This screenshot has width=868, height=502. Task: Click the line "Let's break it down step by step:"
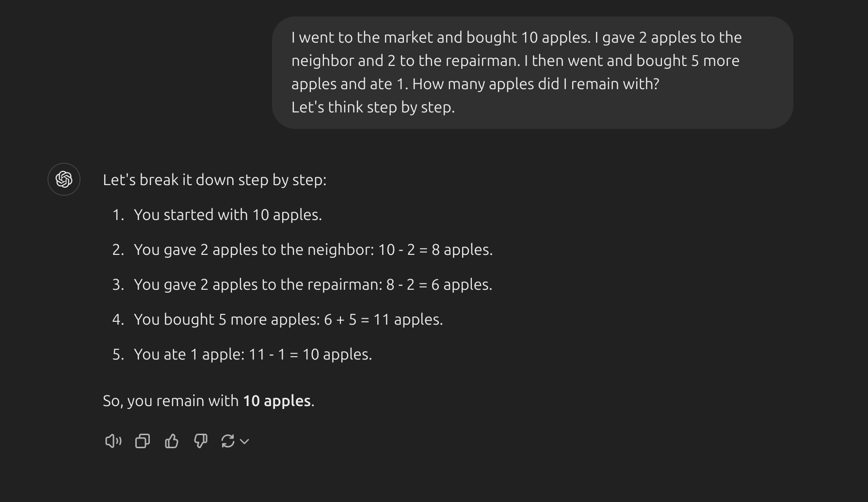(x=215, y=180)
